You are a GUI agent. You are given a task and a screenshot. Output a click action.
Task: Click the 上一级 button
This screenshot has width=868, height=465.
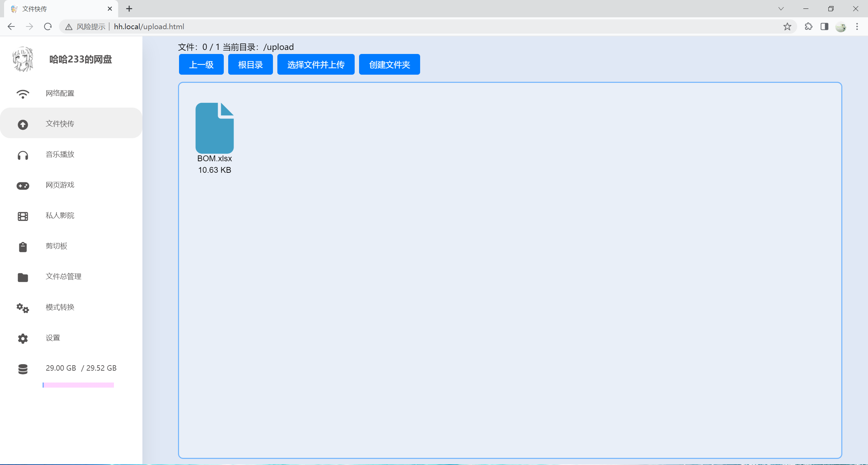201,64
